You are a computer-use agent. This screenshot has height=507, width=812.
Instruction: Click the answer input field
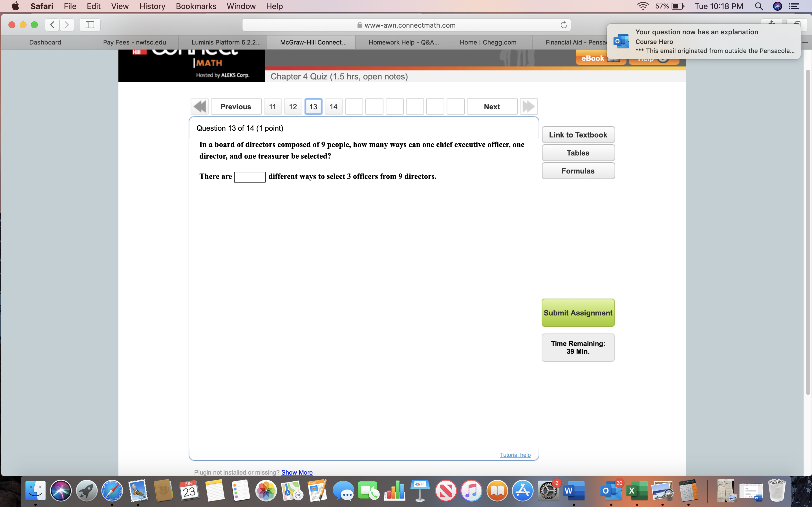(250, 177)
